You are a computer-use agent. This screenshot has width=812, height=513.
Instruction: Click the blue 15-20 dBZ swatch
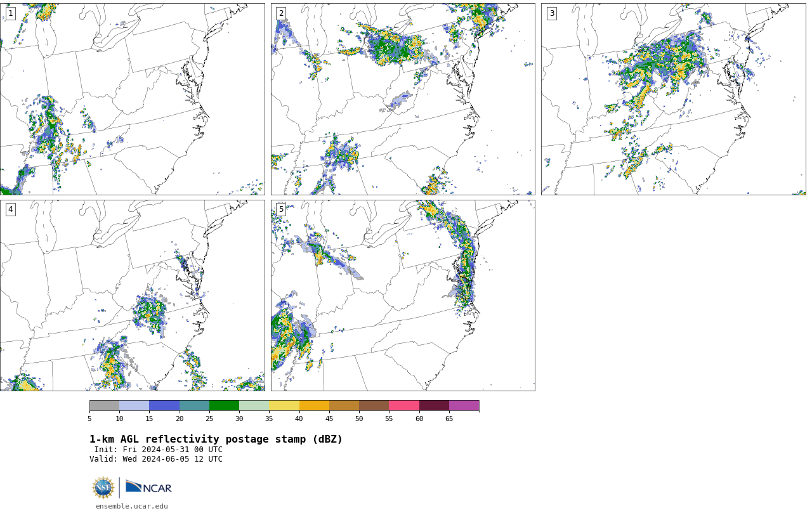[x=164, y=406]
